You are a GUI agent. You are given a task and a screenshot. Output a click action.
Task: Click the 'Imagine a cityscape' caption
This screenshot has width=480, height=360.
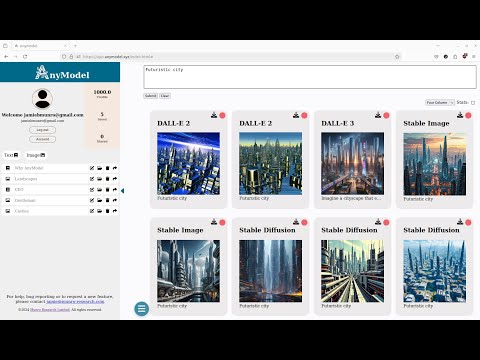point(351,198)
